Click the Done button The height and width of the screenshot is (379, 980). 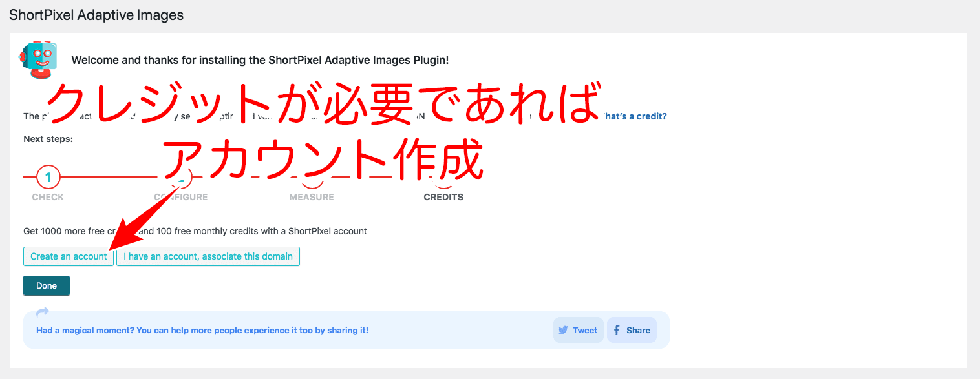click(47, 286)
